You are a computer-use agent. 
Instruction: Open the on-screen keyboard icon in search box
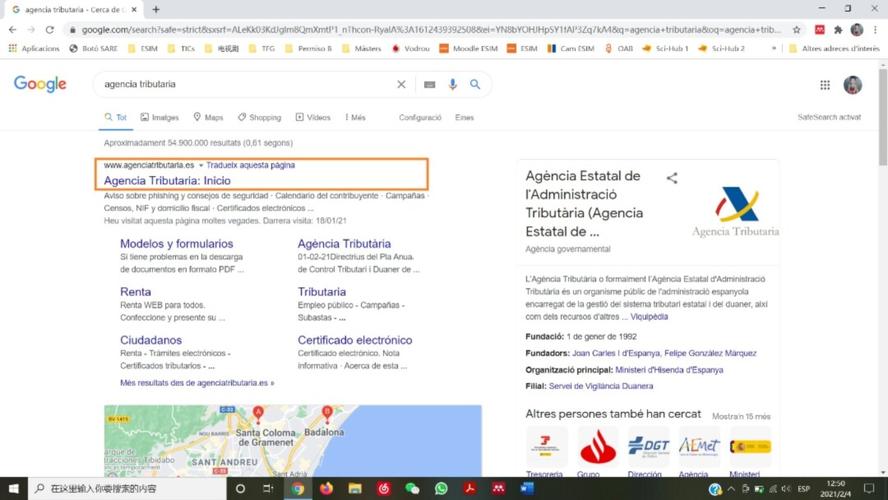[429, 84]
